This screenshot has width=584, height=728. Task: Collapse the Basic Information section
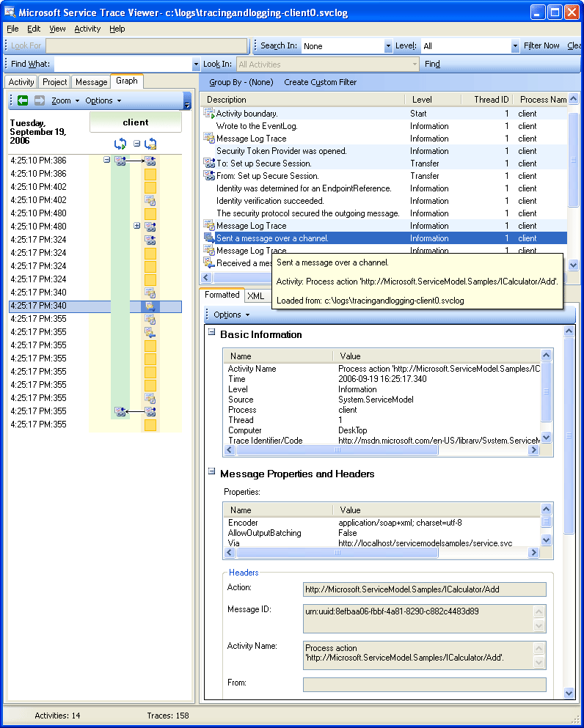click(211, 332)
